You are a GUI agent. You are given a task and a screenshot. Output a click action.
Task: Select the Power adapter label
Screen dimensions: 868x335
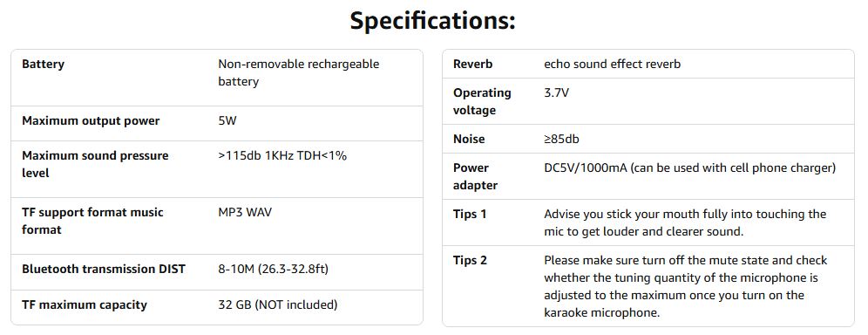click(476, 176)
